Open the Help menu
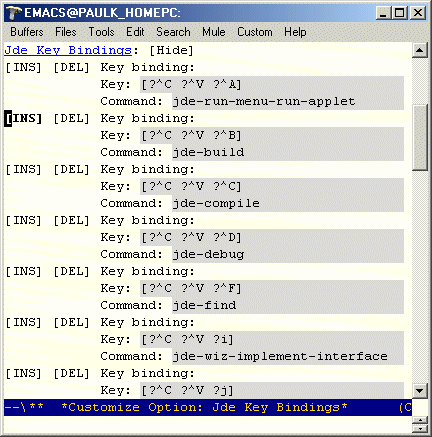 coord(295,32)
